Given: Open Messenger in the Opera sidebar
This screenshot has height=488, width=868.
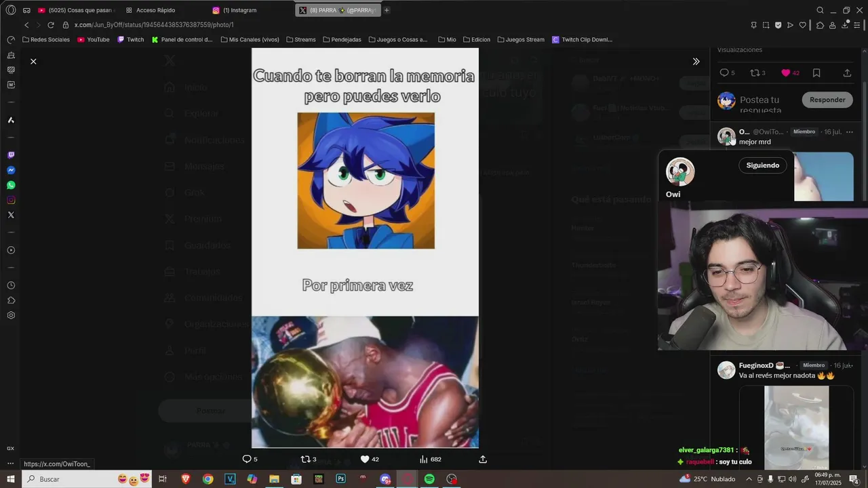Looking at the screenshot, I should 11,170.
